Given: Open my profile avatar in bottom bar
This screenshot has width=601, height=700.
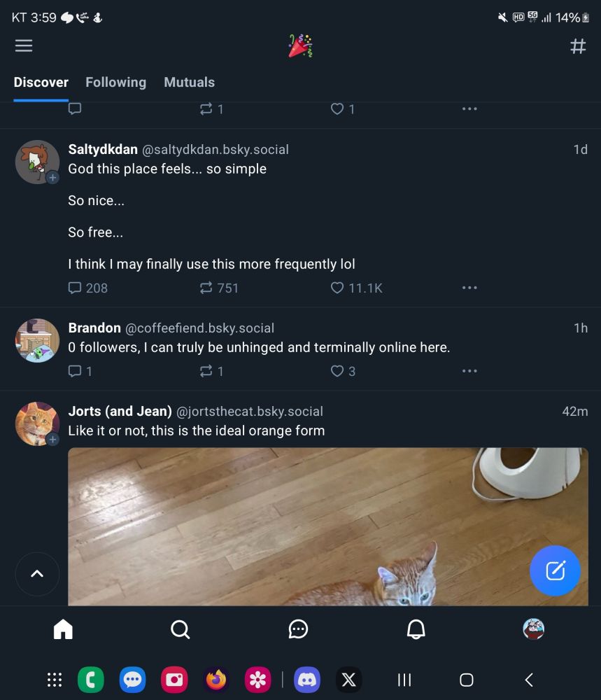Looking at the screenshot, I should pyautogui.click(x=533, y=629).
